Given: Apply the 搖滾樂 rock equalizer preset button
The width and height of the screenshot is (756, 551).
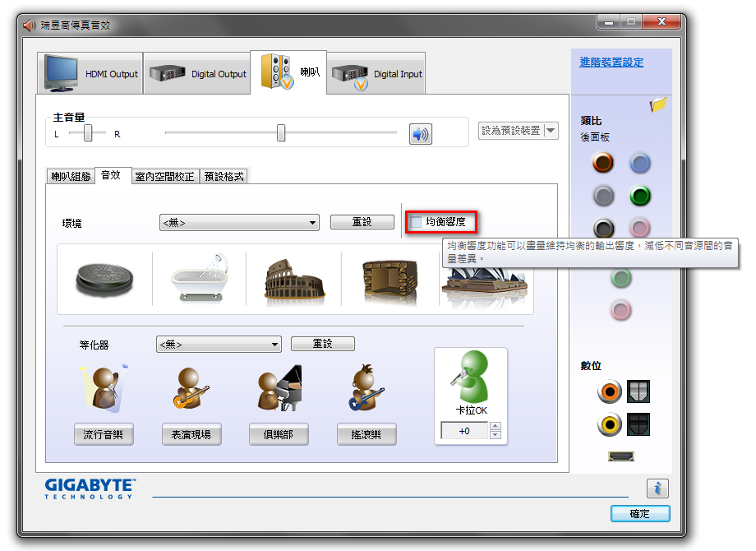Looking at the screenshot, I should [x=366, y=434].
